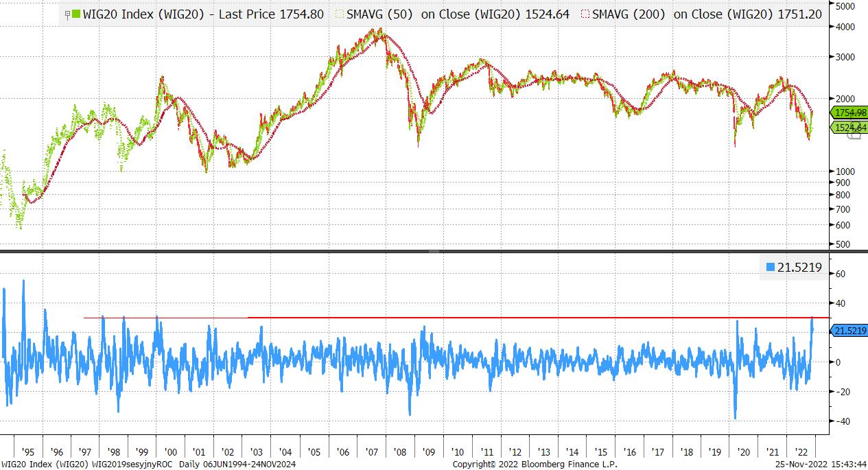Click the 900 label on the price axis

tap(843, 183)
